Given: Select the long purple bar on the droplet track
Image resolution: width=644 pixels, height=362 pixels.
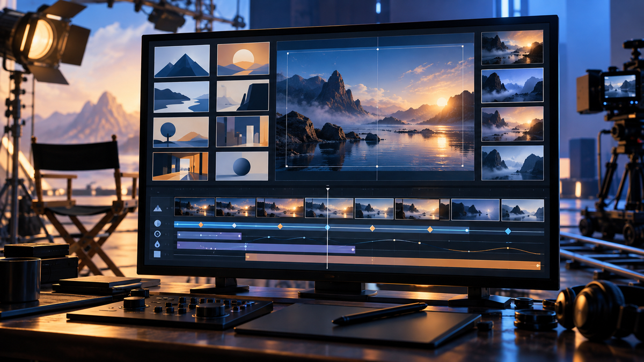Looking at the screenshot, I should coord(266,247).
